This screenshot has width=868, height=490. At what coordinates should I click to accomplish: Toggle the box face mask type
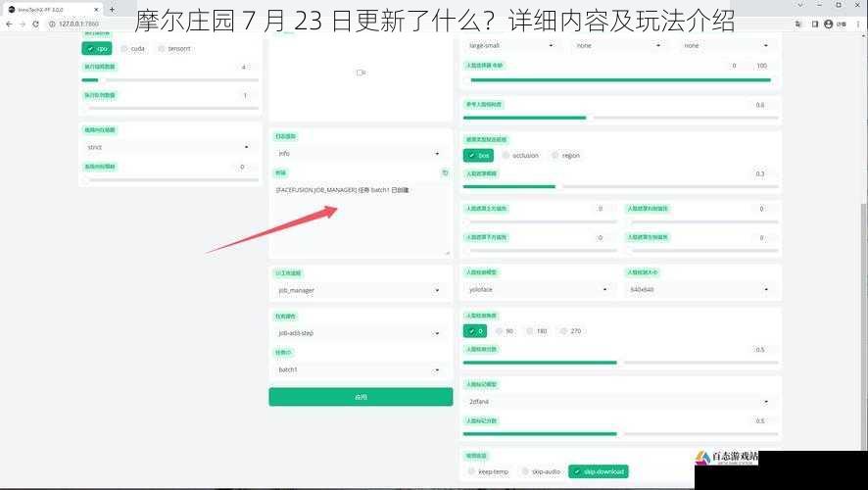tap(478, 156)
